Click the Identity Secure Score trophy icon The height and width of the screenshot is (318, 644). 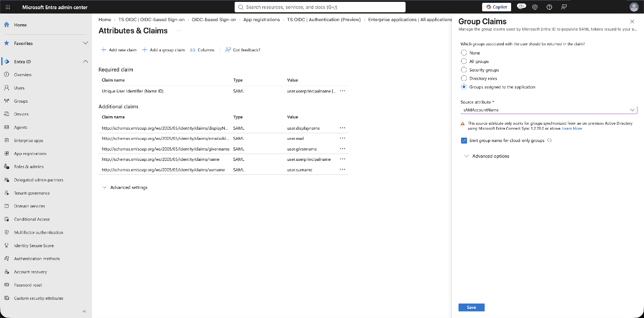7,245
